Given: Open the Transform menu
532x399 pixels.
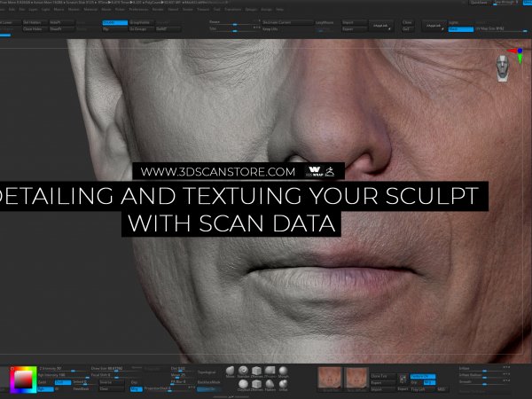Looking at the screenshot, I should (x=232, y=10).
